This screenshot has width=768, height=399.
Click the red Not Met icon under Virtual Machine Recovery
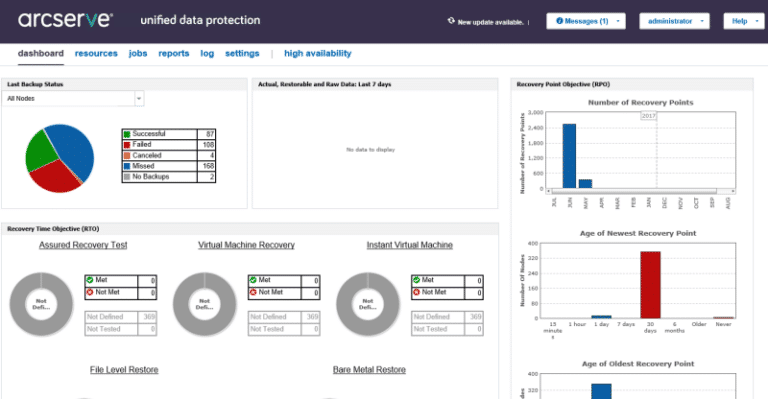tap(253, 292)
